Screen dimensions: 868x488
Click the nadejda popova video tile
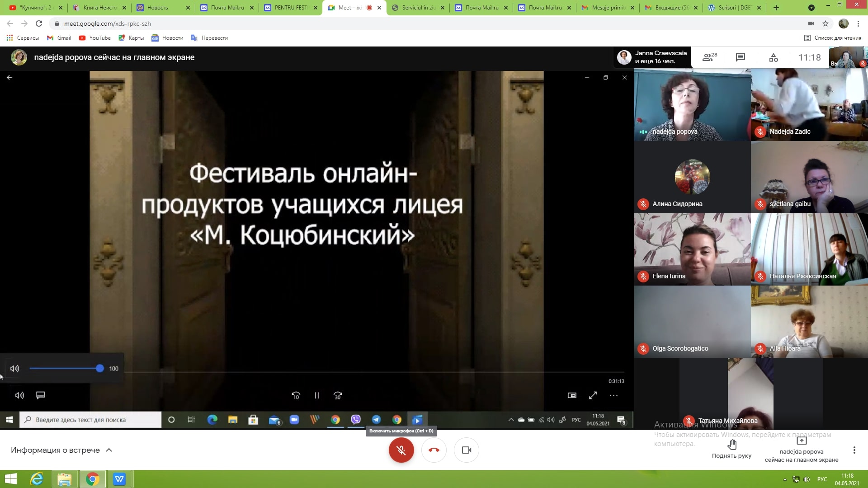[692, 105]
